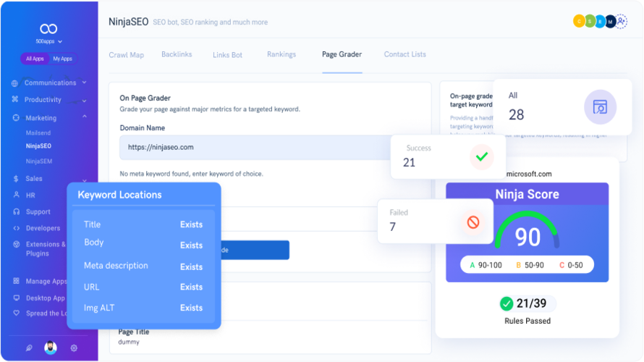Expand the Communications section chevron

click(x=84, y=83)
